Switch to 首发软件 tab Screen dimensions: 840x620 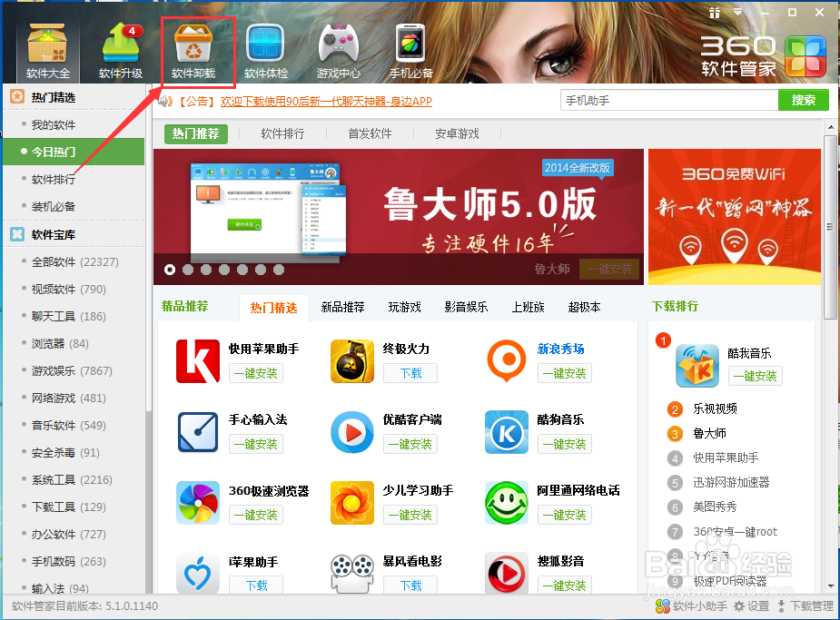[370, 133]
